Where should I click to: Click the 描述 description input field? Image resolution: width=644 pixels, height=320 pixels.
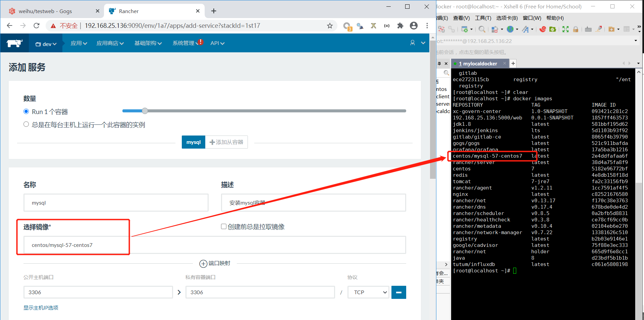tap(314, 203)
